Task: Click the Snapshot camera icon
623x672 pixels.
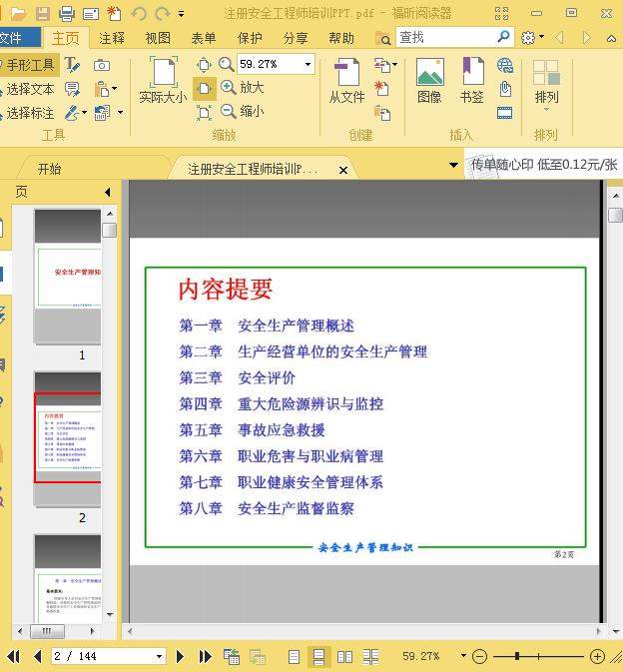Action: [x=102, y=65]
